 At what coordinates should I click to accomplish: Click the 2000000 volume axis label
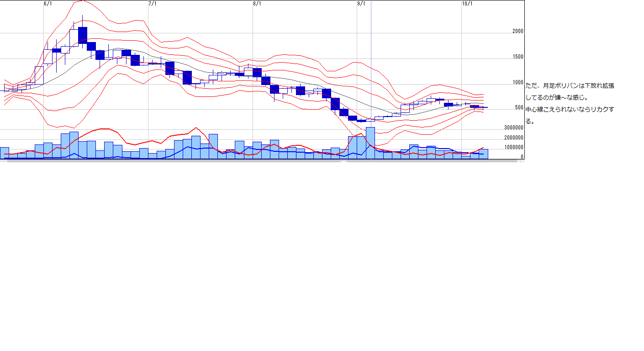click(x=514, y=138)
